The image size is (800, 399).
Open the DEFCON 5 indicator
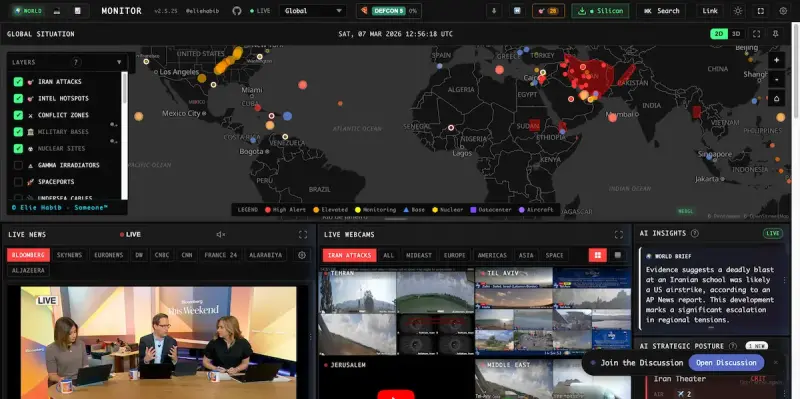tap(389, 11)
